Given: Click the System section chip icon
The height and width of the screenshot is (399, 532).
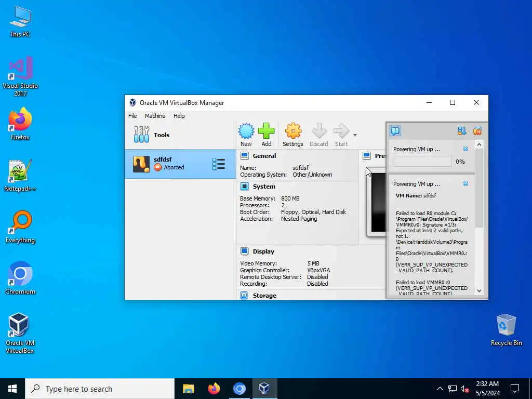Looking at the screenshot, I should coord(244,187).
